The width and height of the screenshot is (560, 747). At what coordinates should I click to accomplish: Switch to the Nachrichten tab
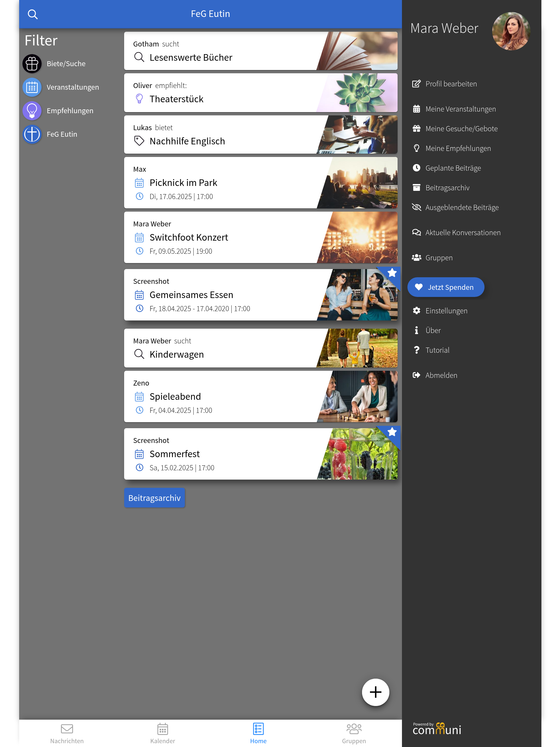pyautogui.click(x=67, y=734)
